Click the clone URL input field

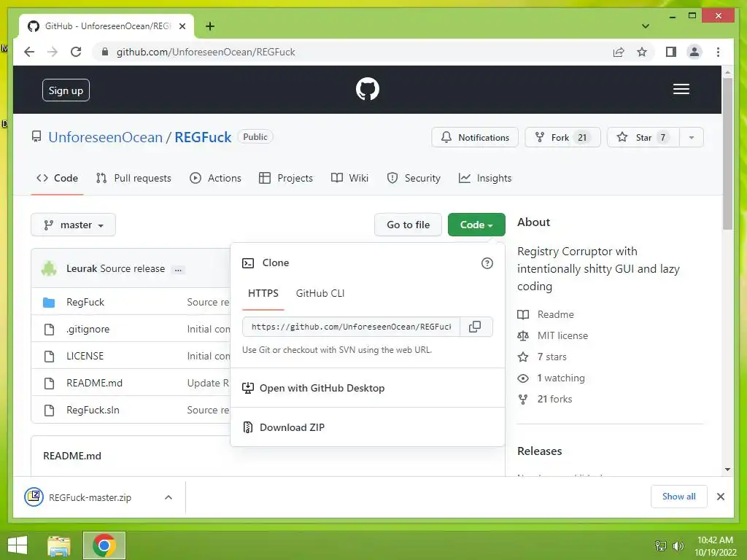pyautogui.click(x=351, y=327)
